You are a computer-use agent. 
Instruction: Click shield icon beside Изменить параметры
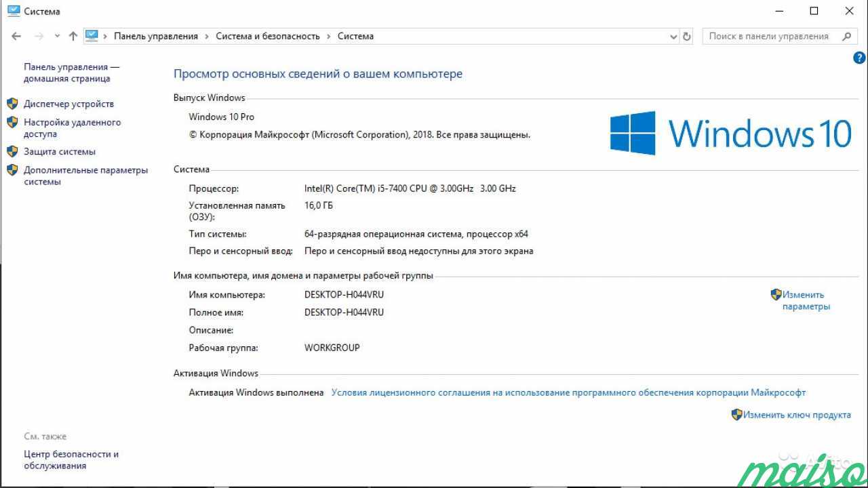[776, 295]
